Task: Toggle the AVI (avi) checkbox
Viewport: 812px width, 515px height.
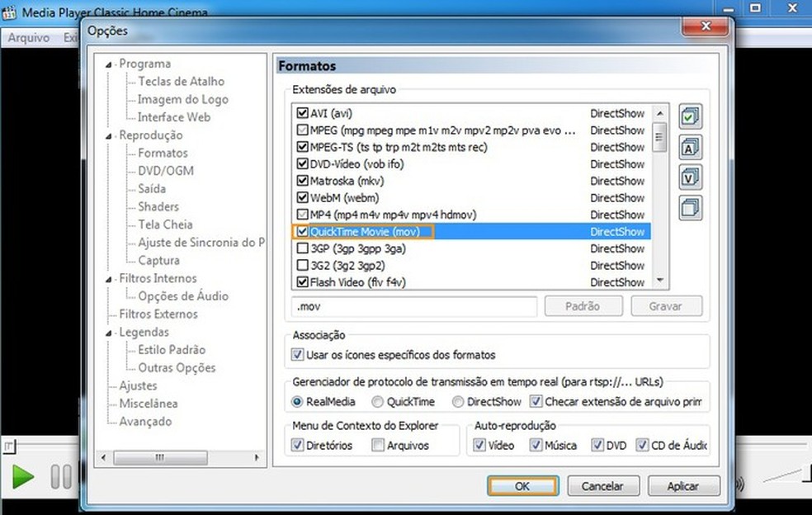Action: [x=302, y=113]
